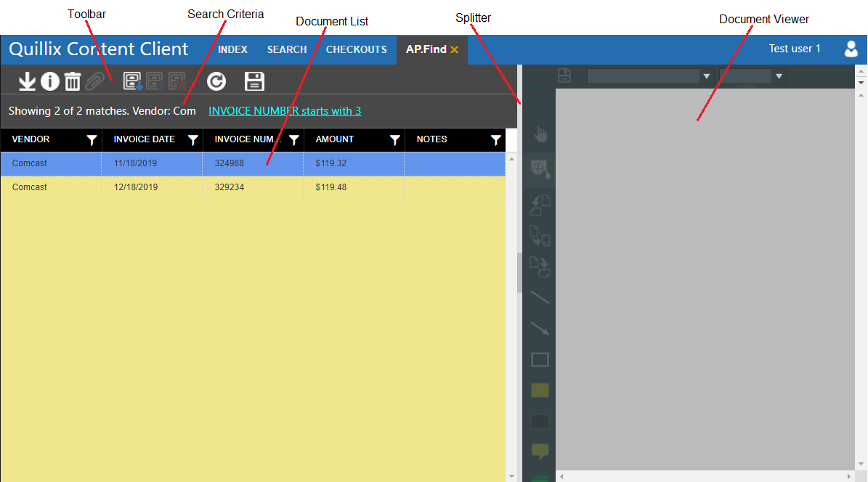Delete the document with the trash icon
Screen dimensions: 868x482
73,81
